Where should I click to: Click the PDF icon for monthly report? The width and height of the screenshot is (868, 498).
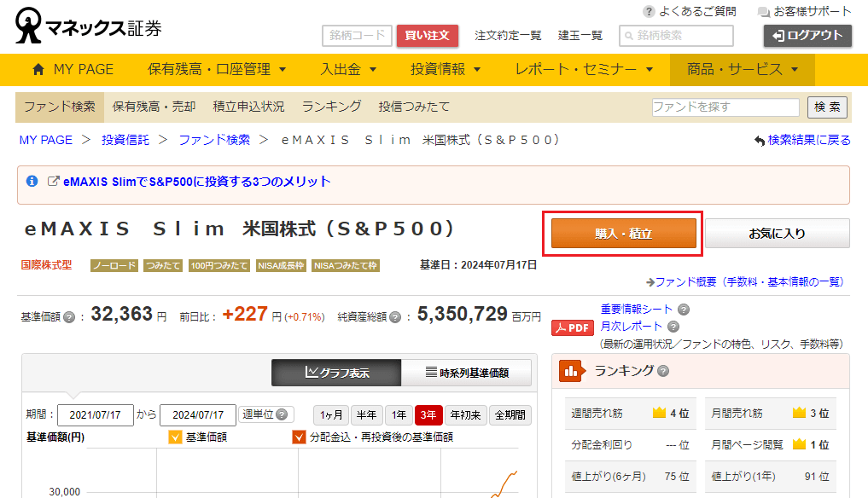click(x=572, y=327)
